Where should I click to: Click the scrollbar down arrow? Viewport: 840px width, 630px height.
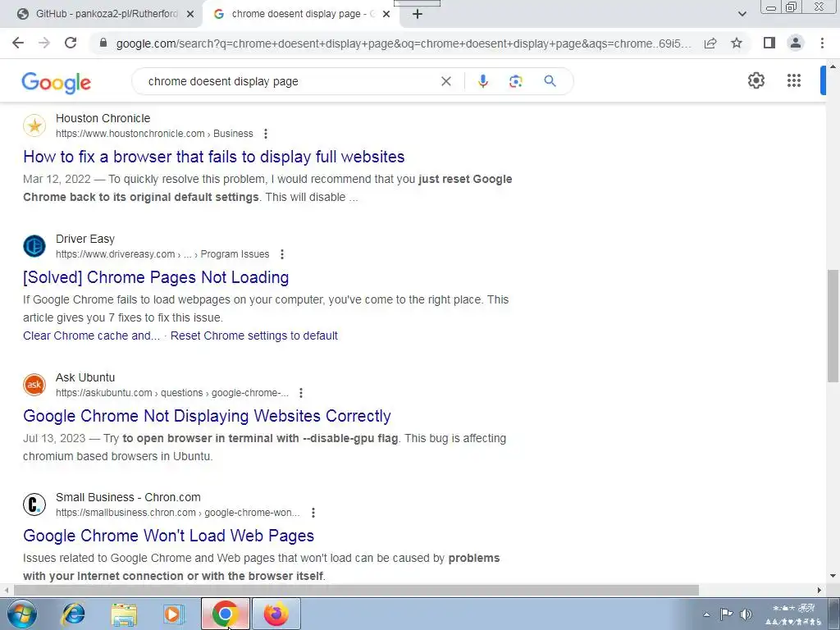click(833, 577)
